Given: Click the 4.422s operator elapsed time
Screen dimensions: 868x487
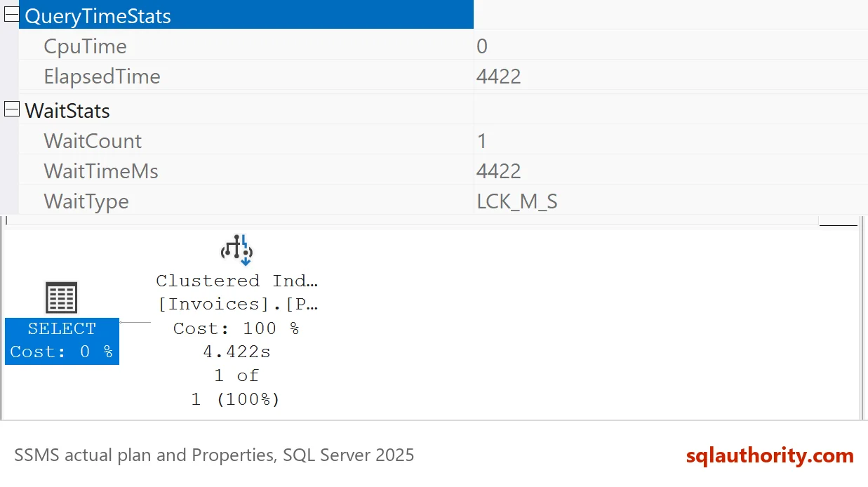Looking at the screenshot, I should pos(236,352).
